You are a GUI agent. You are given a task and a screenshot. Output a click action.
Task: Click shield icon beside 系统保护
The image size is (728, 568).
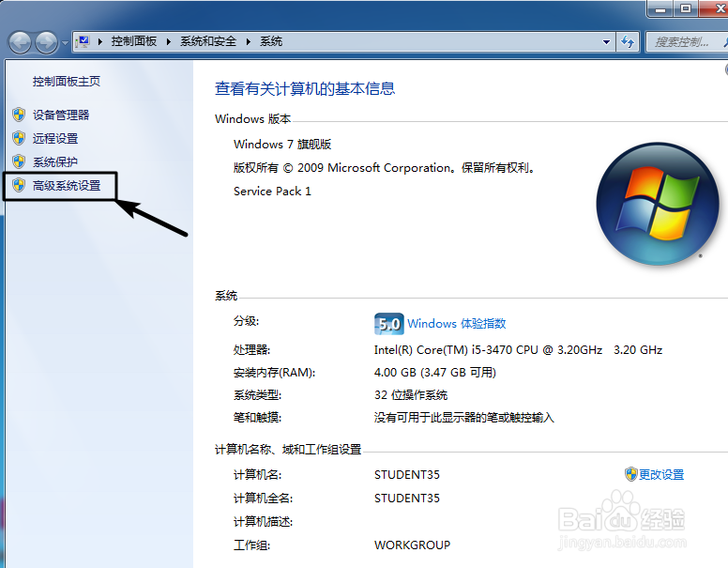(19, 161)
